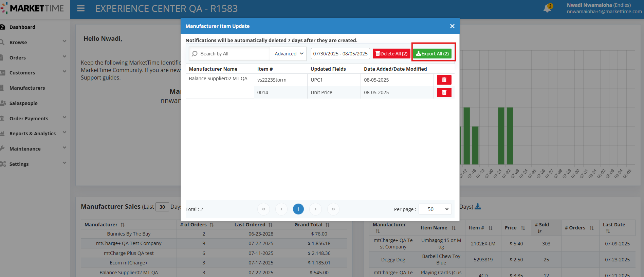The width and height of the screenshot is (644, 277).
Task: Go to next page of notifications
Action: [x=315, y=209]
